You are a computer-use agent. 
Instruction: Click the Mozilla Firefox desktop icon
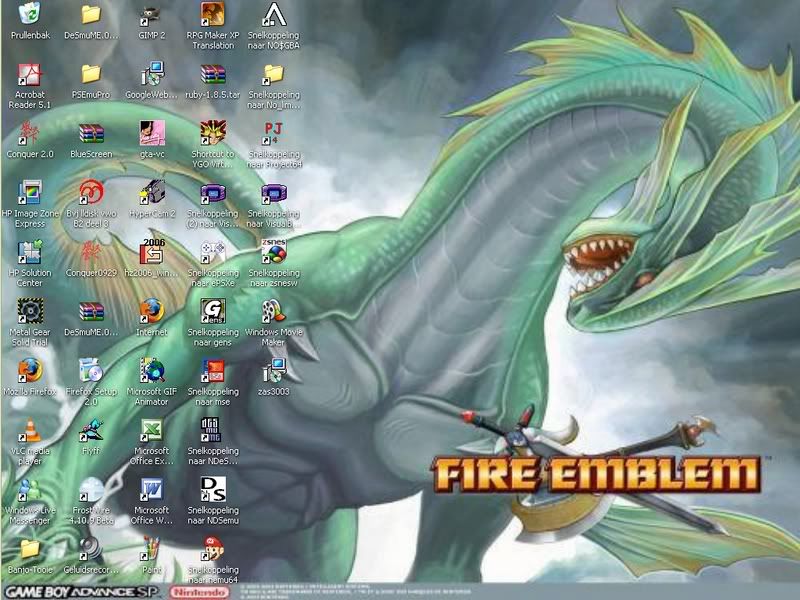click(30, 370)
